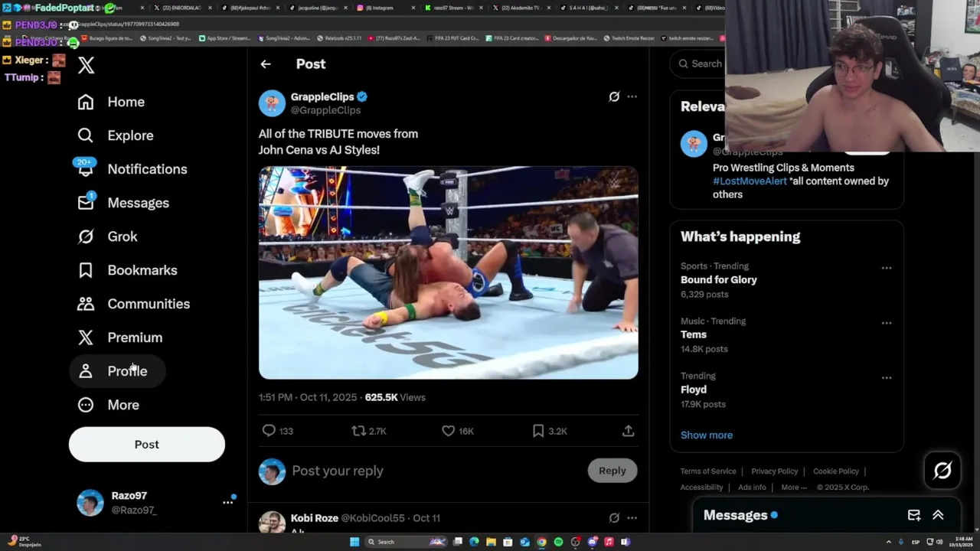Open options for the Tems trend
980x551 pixels.
click(887, 323)
